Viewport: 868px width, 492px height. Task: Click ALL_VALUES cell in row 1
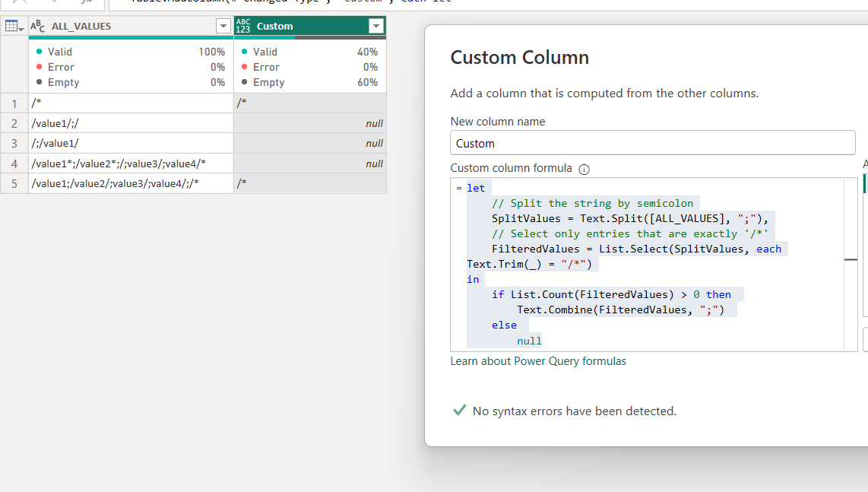(x=131, y=103)
